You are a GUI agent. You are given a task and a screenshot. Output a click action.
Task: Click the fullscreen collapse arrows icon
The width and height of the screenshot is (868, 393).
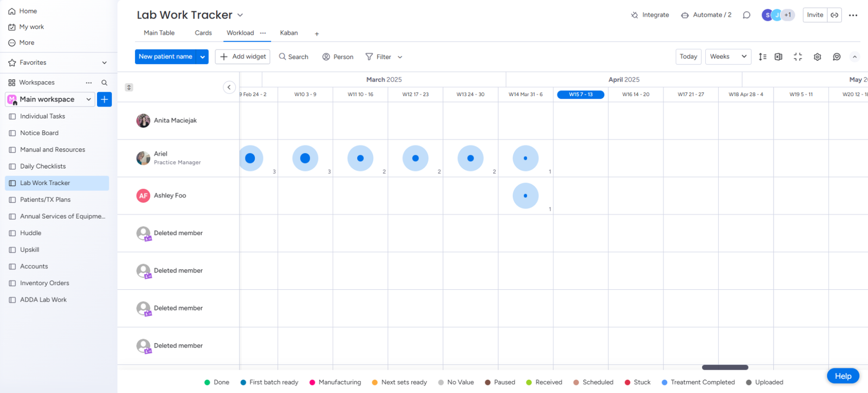click(x=797, y=57)
